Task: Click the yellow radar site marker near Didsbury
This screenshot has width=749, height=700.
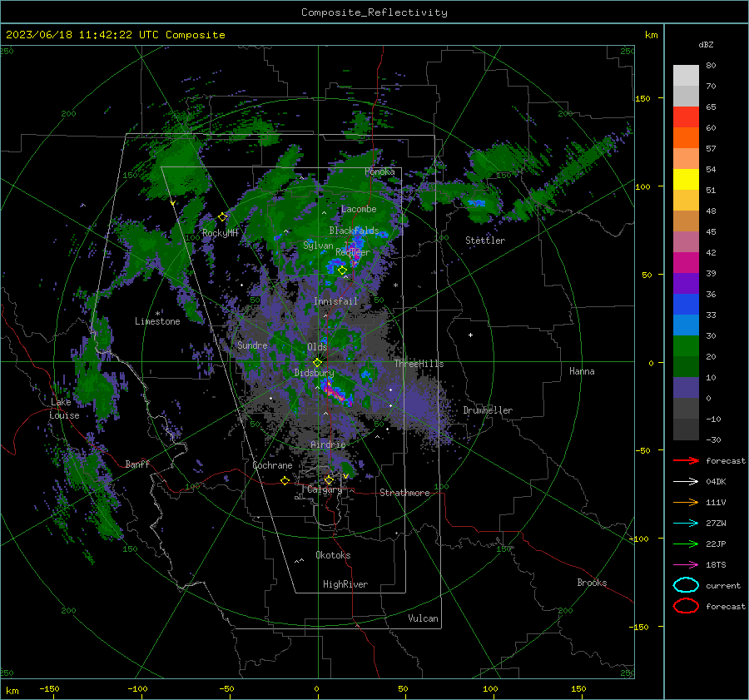Action: coord(317,362)
